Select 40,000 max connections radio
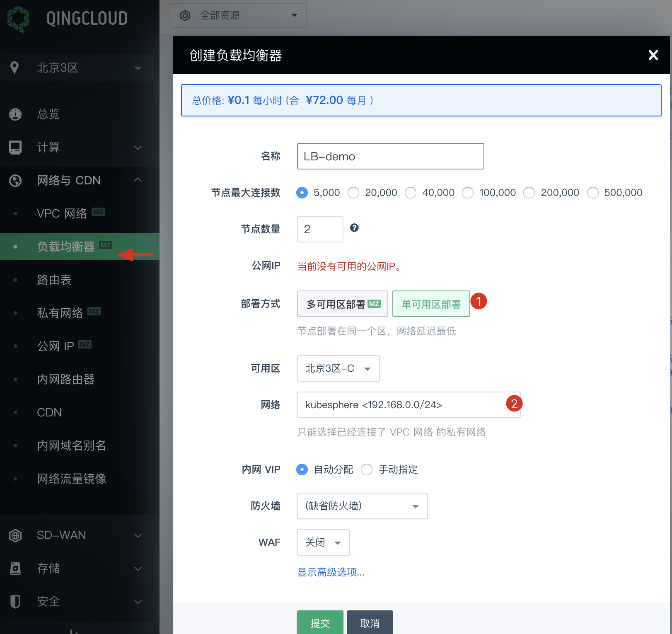The width and height of the screenshot is (672, 634). click(411, 193)
